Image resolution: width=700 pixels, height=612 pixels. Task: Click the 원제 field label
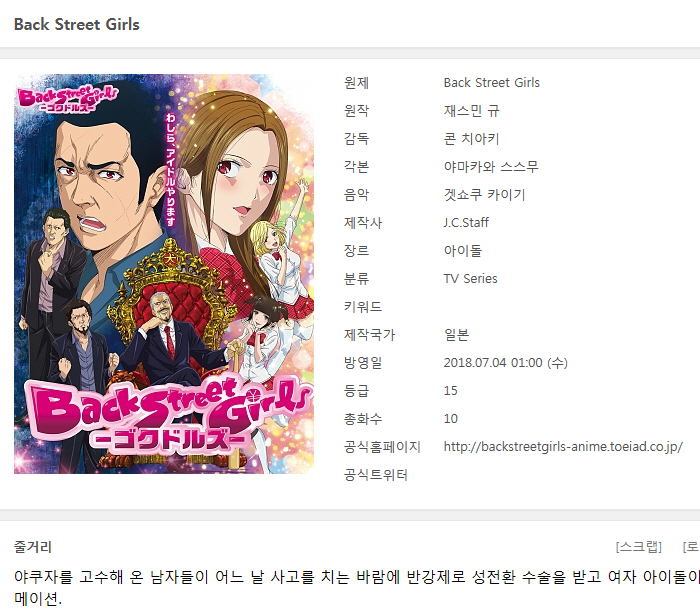point(356,83)
